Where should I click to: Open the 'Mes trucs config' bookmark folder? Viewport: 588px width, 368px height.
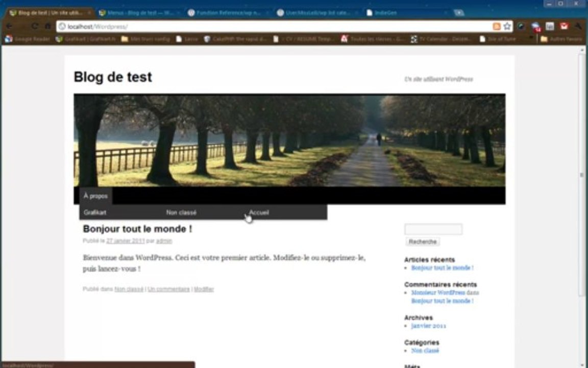click(145, 39)
